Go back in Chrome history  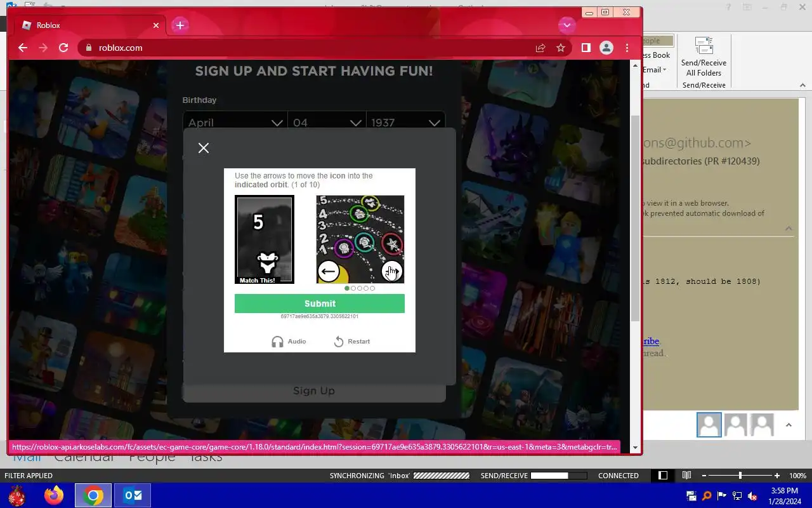[x=23, y=48]
